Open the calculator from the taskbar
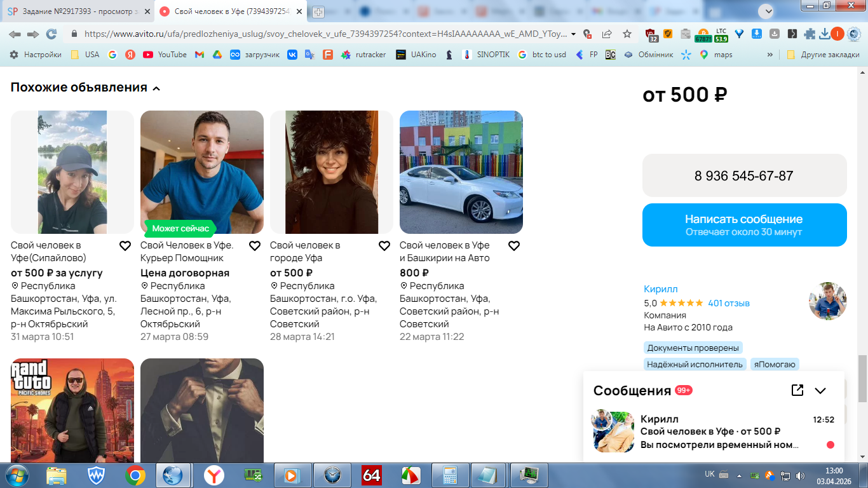Viewport: 868px width, 488px height. pos(450,475)
